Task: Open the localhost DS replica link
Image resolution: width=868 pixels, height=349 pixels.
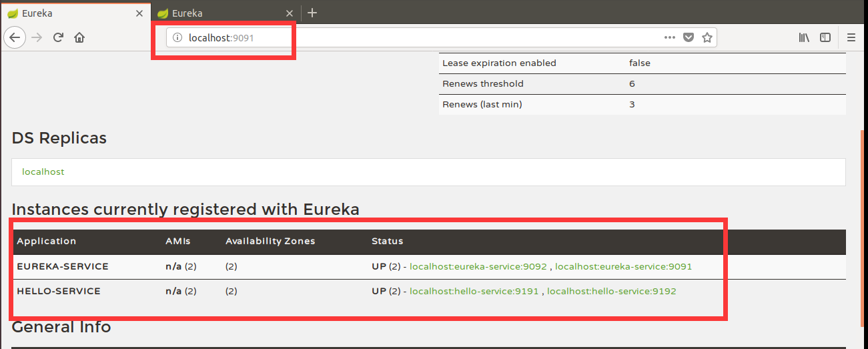Action: tap(43, 171)
